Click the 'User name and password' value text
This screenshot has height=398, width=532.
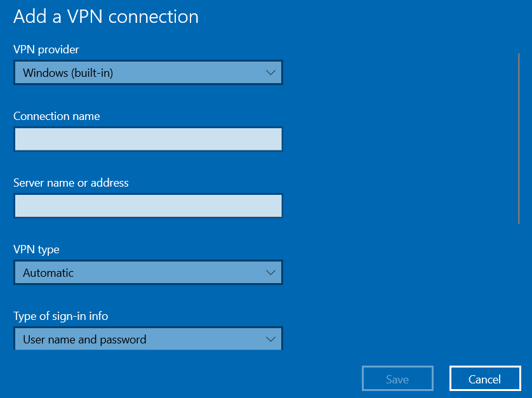pyautogui.click(x=84, y=340)
